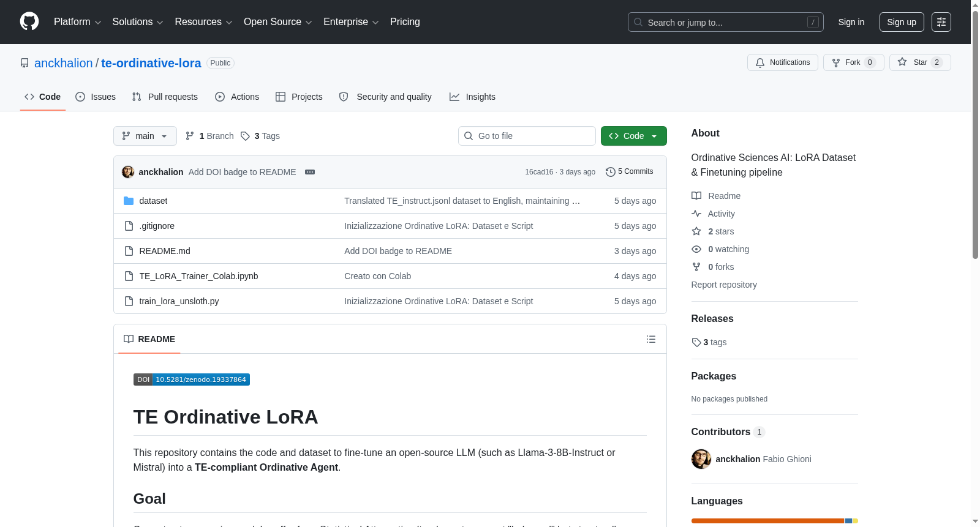
Task: View the Insights tab
Action: point(472,97)
